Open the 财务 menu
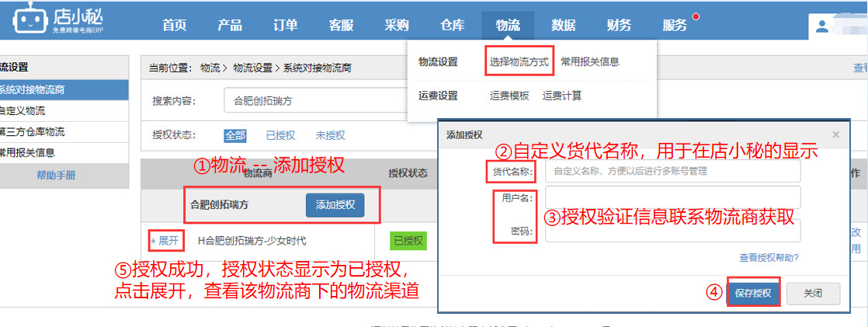The height and width of the screenshot is (327, 868). (619, 25)
